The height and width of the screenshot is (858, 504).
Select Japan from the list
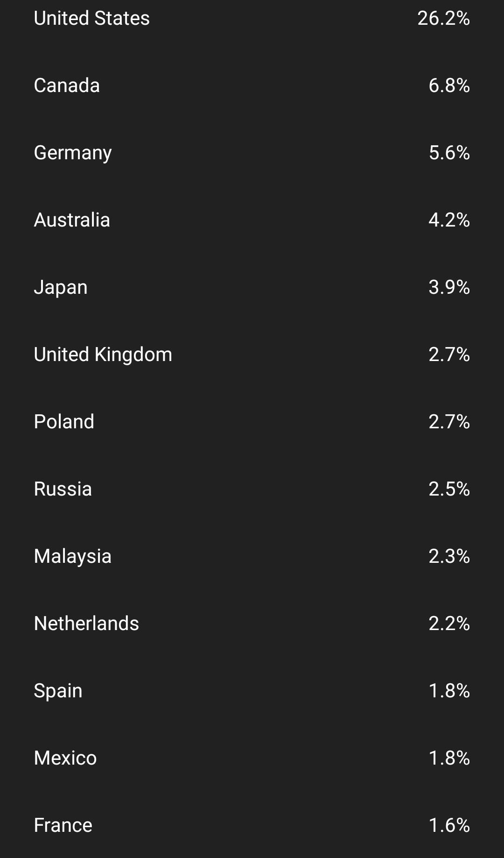point(61,288)
